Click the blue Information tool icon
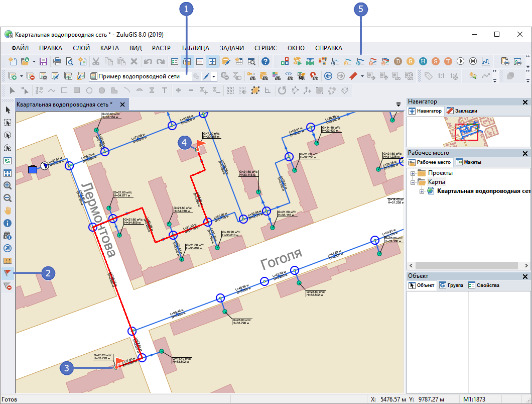 tap(7, 223)
